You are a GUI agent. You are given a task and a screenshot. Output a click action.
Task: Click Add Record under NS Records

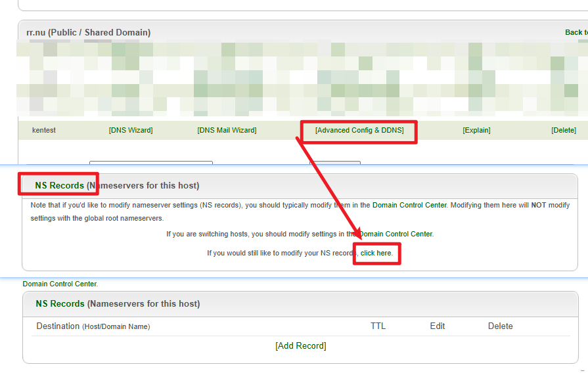300,345
